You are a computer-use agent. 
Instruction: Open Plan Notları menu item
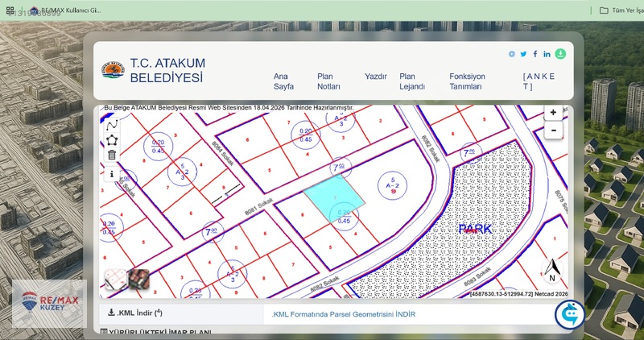point(328,81)
